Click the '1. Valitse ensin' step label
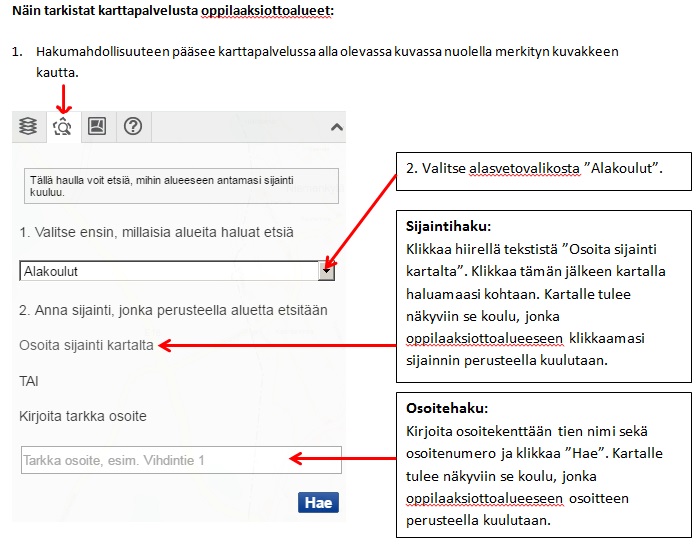Image resolution: width=699 pixels, height=544 pixels. [156, 232]
